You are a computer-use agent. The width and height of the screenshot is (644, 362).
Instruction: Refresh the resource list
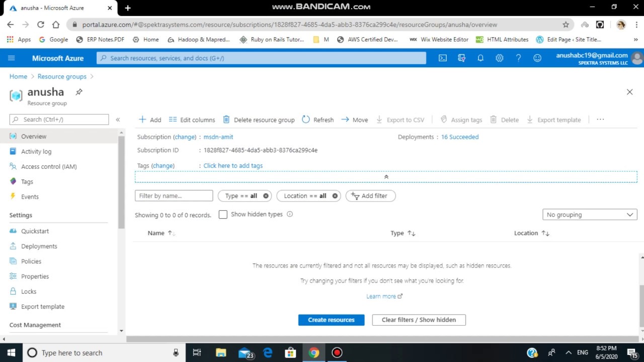pos(317,120)
